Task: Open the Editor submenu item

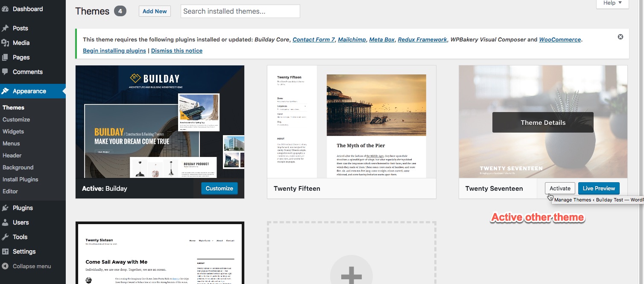Action: click(x=10, y=191)
